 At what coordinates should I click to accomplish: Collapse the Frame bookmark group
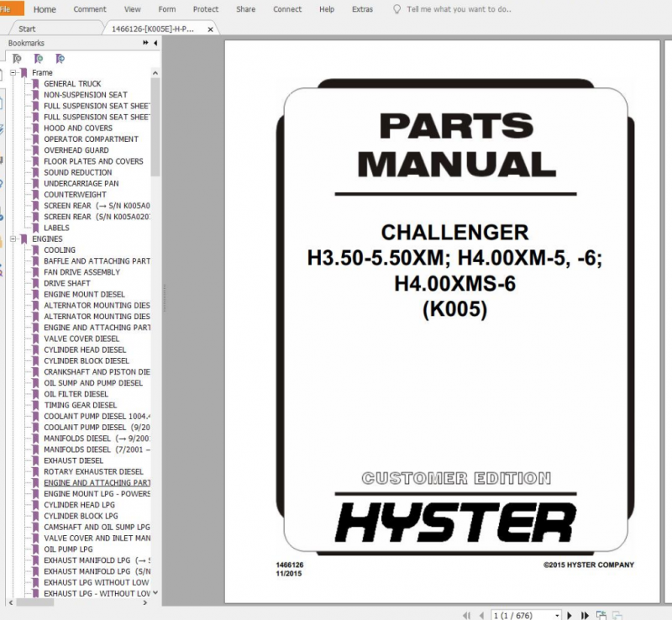tap(13, 72)
